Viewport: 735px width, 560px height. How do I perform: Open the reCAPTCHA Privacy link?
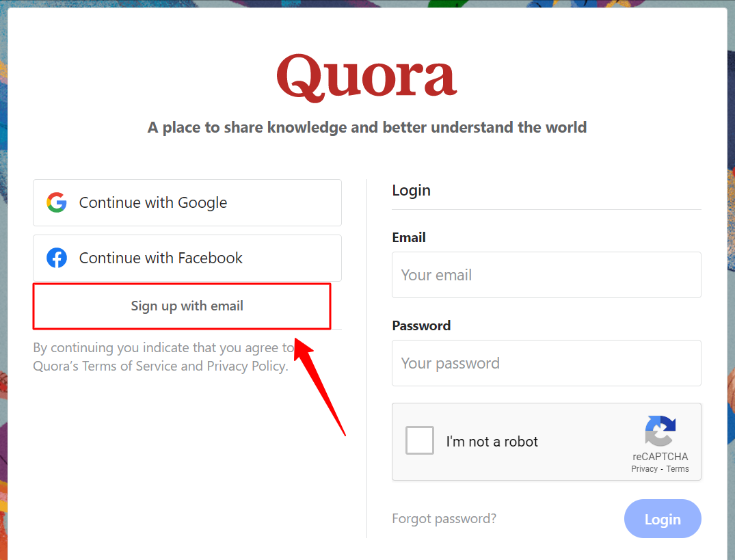click(644, 469)
